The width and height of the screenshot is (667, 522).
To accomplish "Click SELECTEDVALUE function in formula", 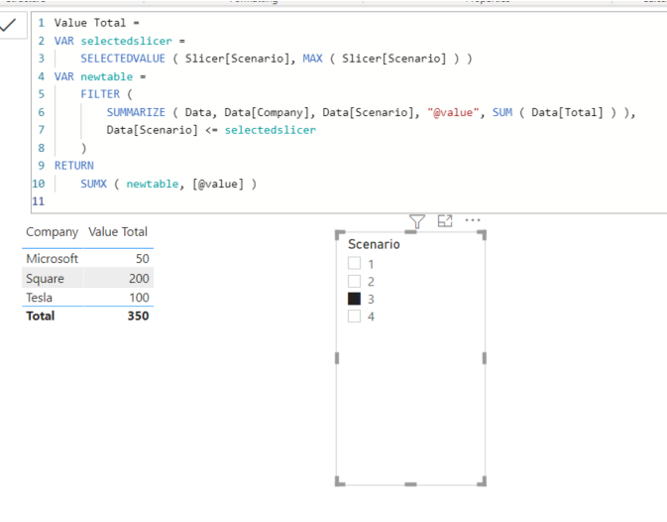I will click(123, 58).
